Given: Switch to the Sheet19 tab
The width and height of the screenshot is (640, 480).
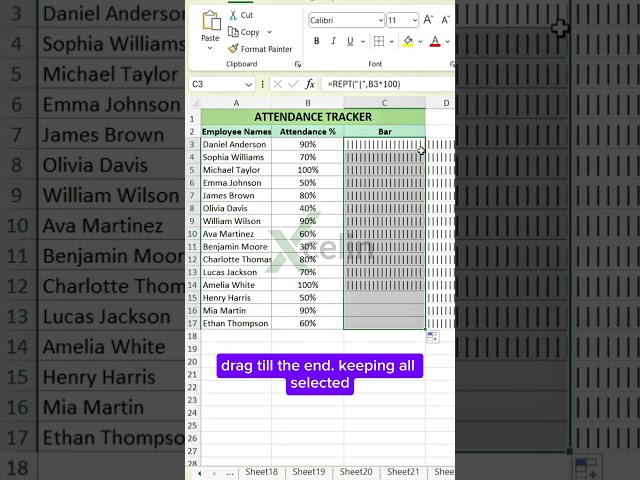Looking at the screenshot, I should [309, 472].
